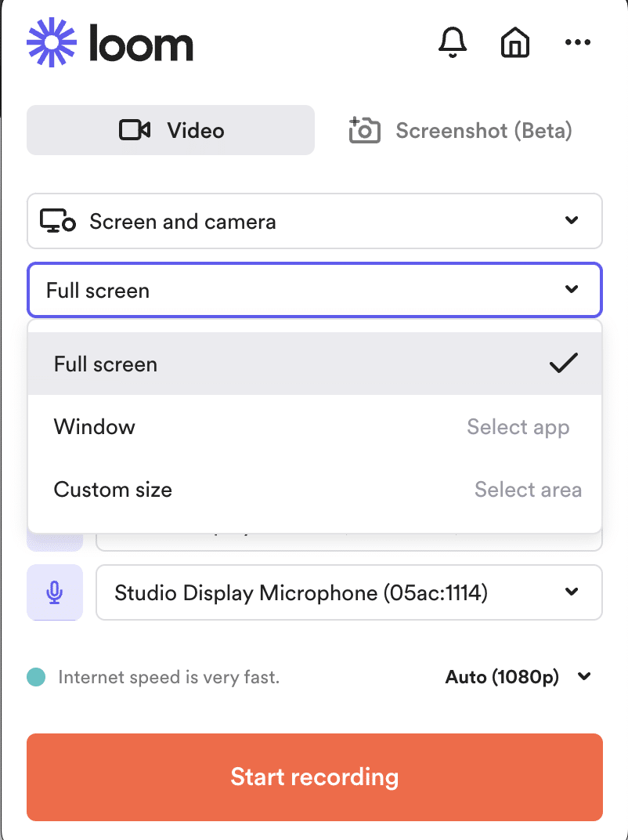Viewport: 628px width, 840px height.
Task: Open the notifications bell
Action: coord(453,42)
